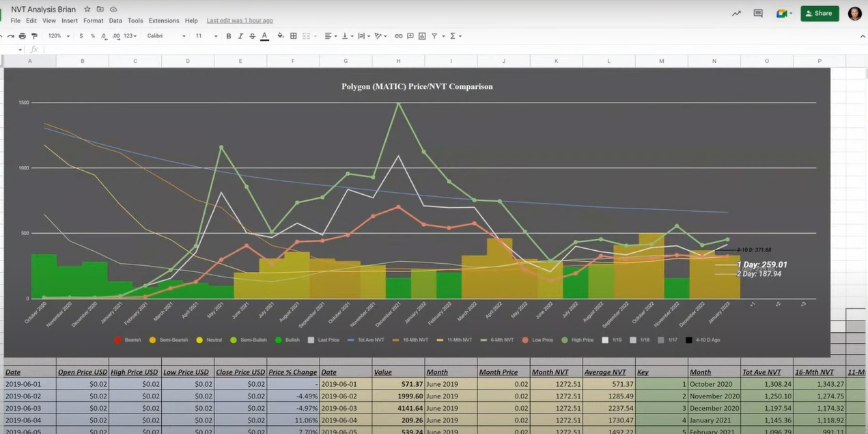Open the Calibri font dropdown
The height and width of the screenshot is (434, 868).
pyautogui.click(x=167, y=36)
